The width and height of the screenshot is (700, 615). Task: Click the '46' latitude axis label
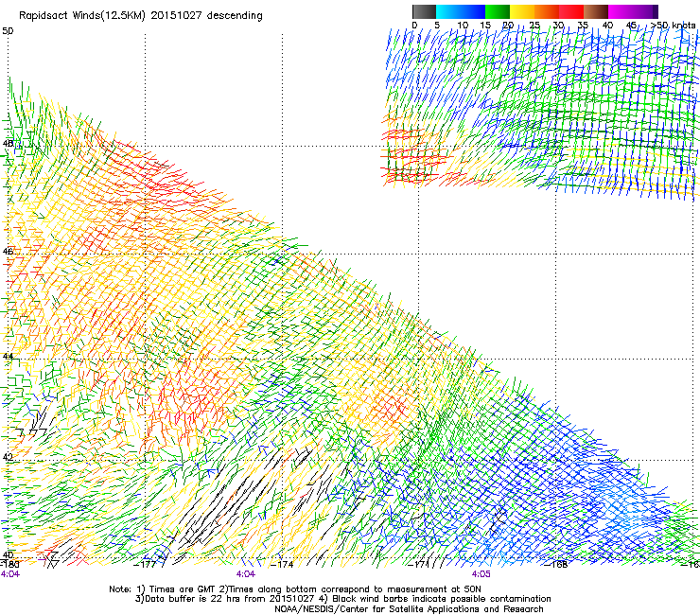(8, 251)
